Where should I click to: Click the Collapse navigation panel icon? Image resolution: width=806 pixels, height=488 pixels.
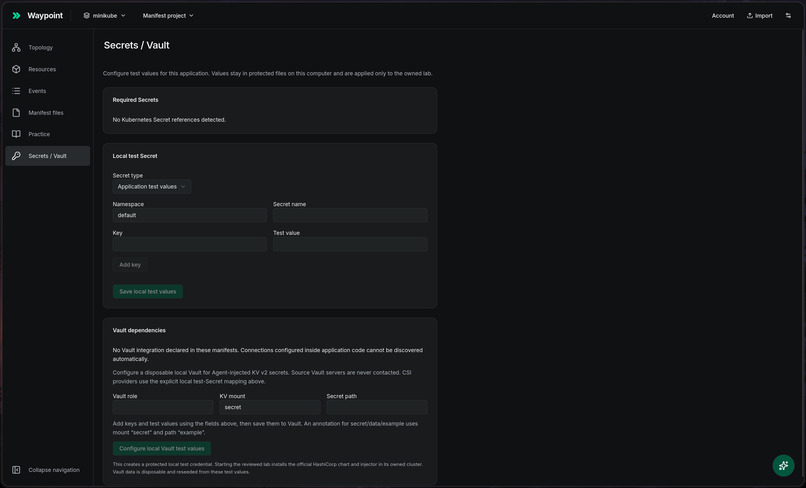(16, 469)
